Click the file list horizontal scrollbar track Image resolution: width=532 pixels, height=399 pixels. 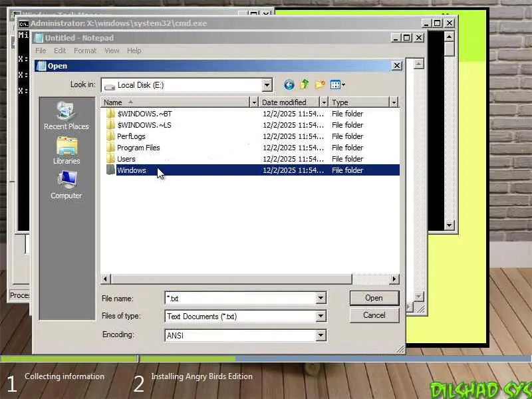370,279
